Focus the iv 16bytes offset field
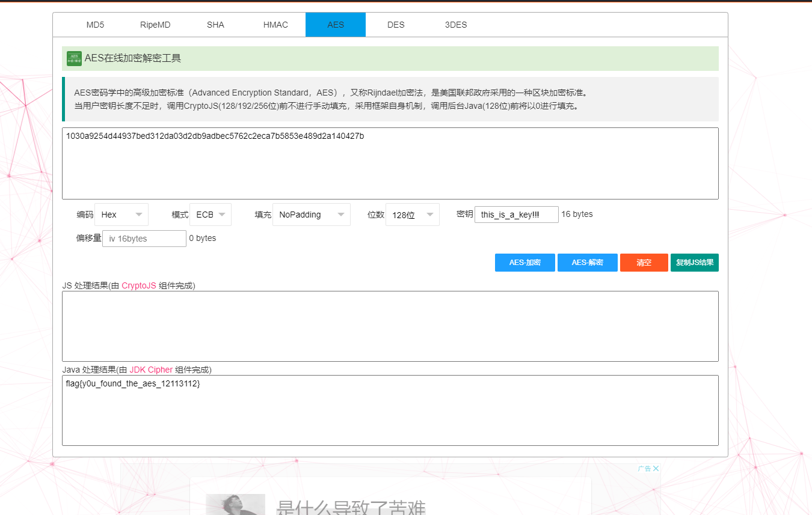Image resolution: width=812 pixels, height=515 pixels. point(144,239)
